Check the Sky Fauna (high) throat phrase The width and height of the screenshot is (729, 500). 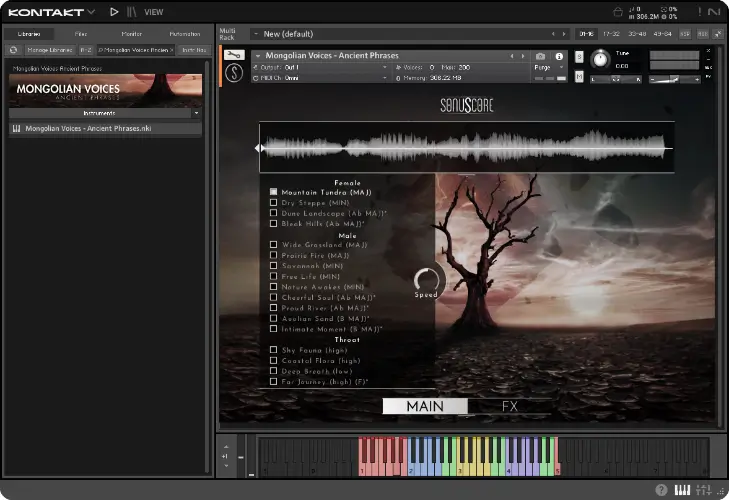pos(274,350)
